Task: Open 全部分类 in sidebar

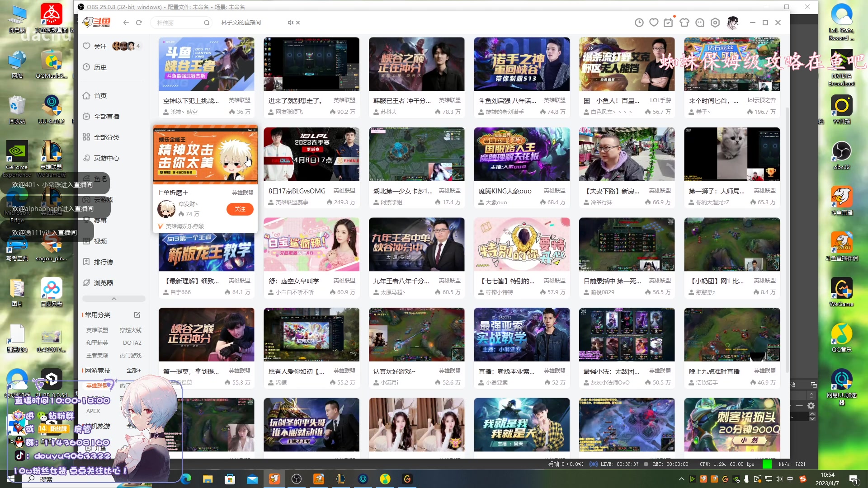Action: tap(106, 137)
